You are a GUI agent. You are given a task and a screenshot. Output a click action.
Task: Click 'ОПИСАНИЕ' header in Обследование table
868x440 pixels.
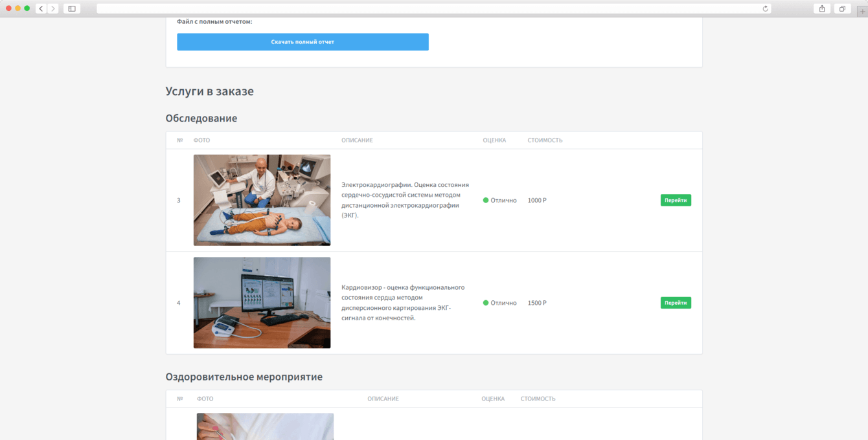click(357, 140)
